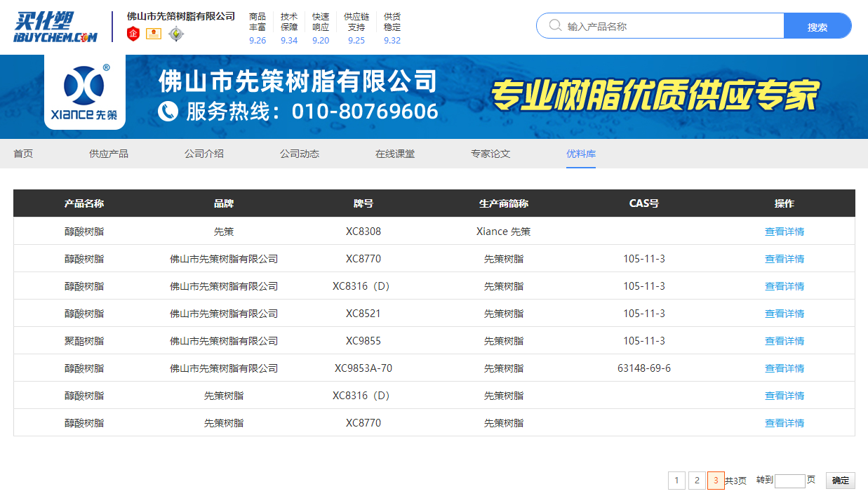This screenshot has width=868, height=496.
Task: Go to page 1 of results
Action: coord(676,481)
